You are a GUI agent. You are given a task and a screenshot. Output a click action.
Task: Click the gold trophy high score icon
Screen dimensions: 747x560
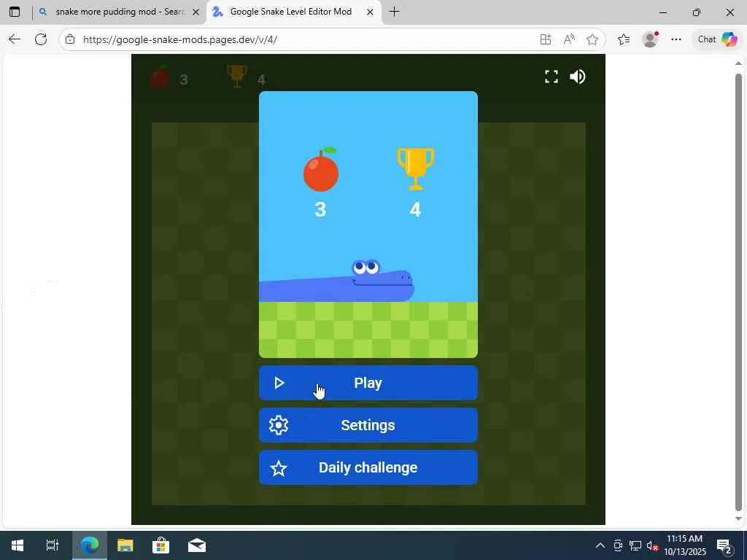click(x=415, y=169)
